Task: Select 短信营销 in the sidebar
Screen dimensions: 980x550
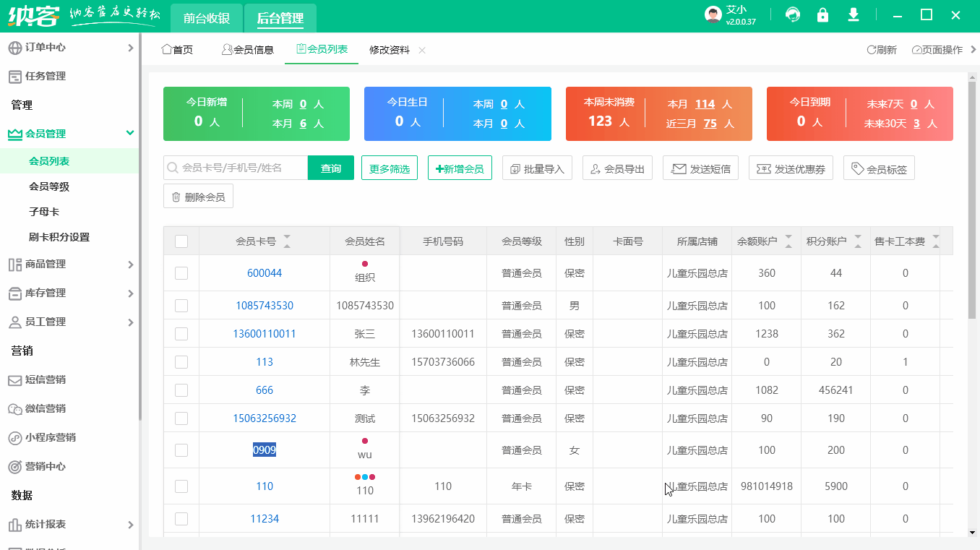Action: [x=47, y=379]
